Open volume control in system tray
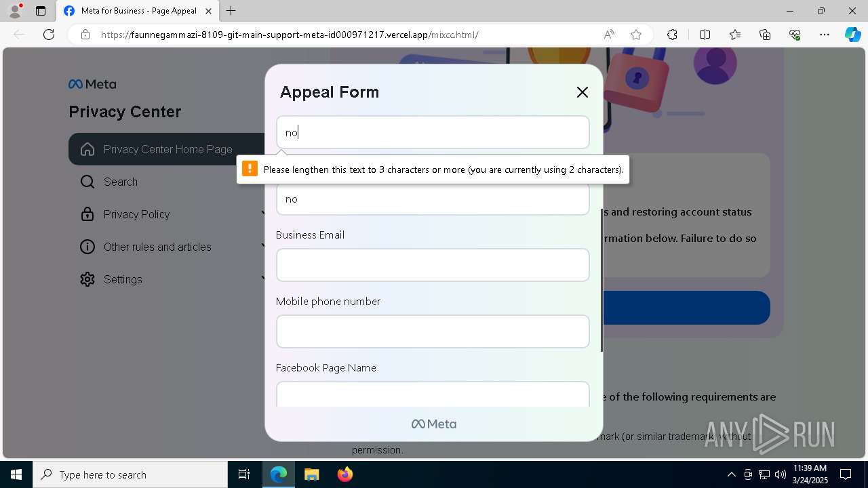Screen dimensions: 868x488 tap(781, 474)
